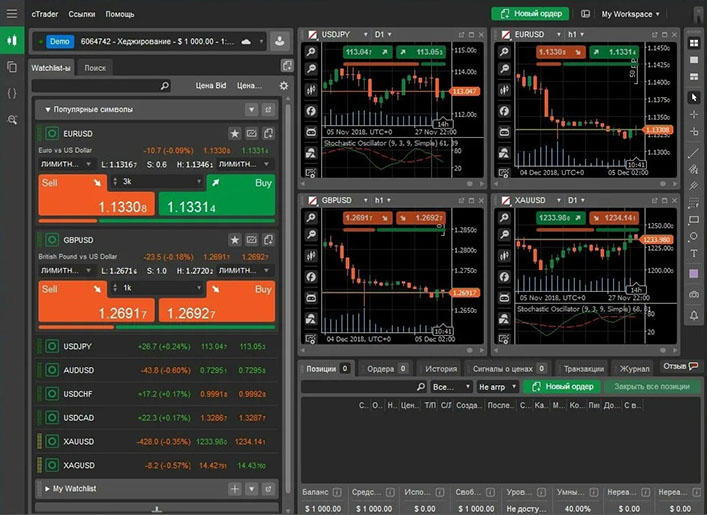707x515 pixels.
Task: Open the My Workspace dropdown
Action: coord(630,14)
